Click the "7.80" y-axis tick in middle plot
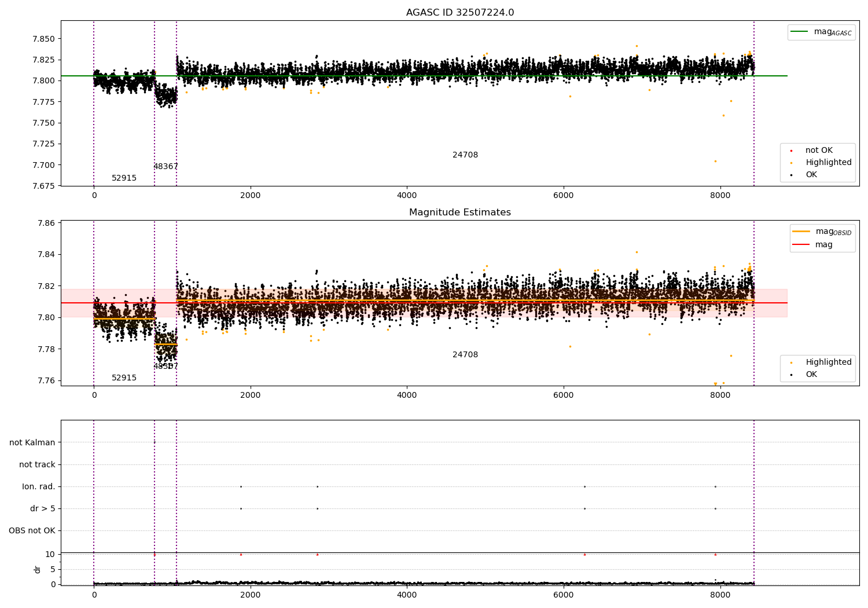Screen dimensions: 868x608 46,317
